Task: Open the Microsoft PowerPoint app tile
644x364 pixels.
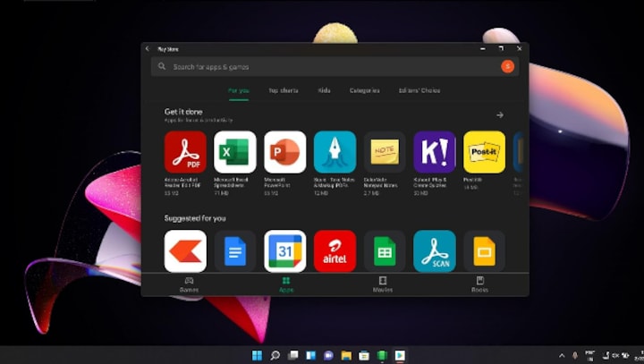Action: click(x=285, y=152)
